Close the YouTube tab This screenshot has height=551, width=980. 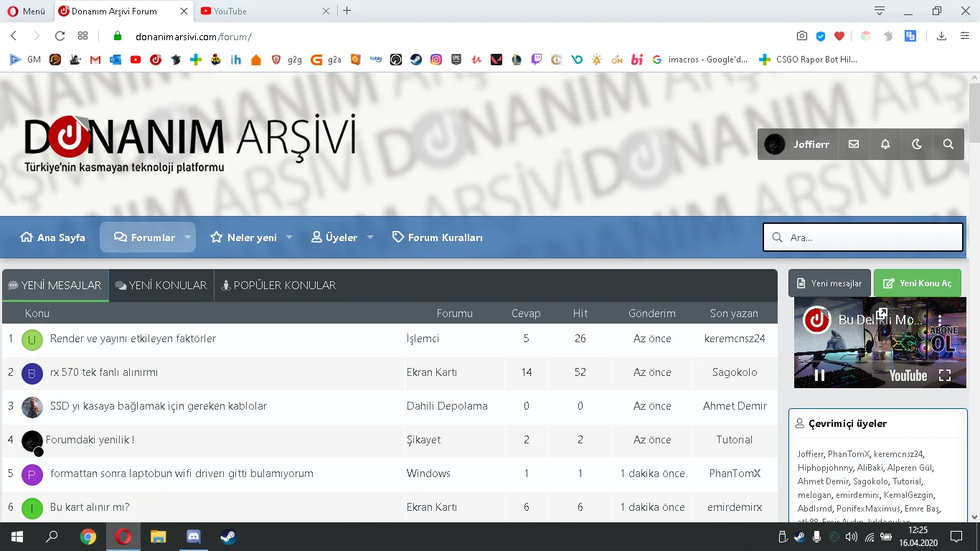[326, 11]
